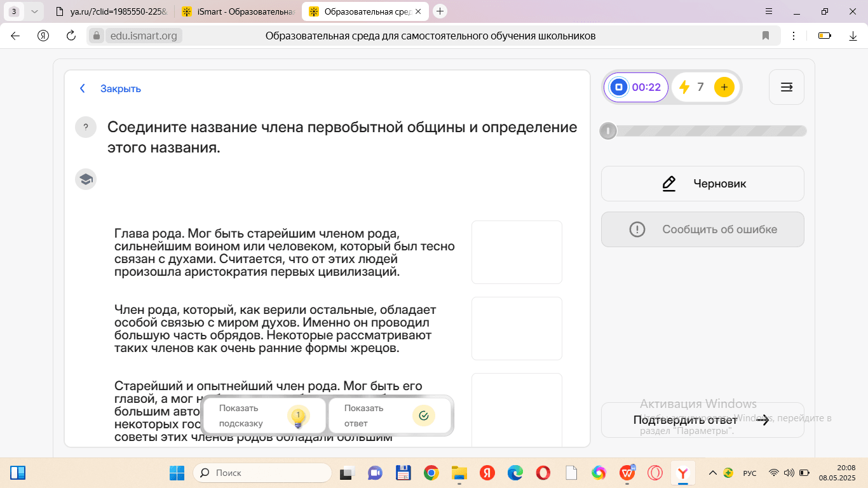Click the Закрыть link to close the task
Viewport: 868px width, 488px height.
click(x=121, y=88)
